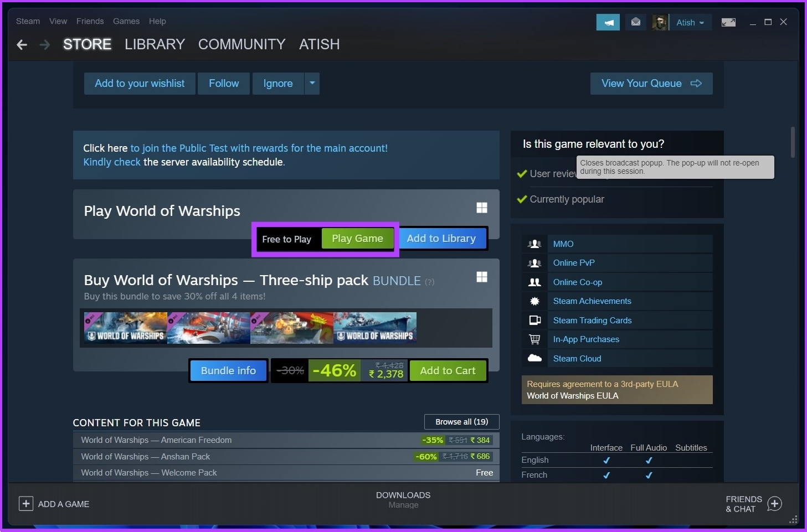Add the Three-ship pack bundle to cart
Image resolution: width=807 pixels, height=532 pixels.
448,370
